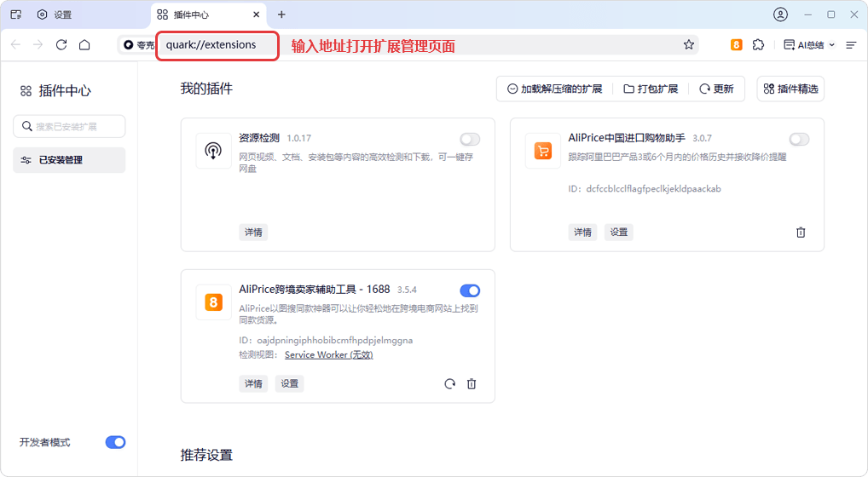Screen dimensions: 868x477
Task: Delete the AliPrice中国进口购物助手 extension
Action: point(801,233)
